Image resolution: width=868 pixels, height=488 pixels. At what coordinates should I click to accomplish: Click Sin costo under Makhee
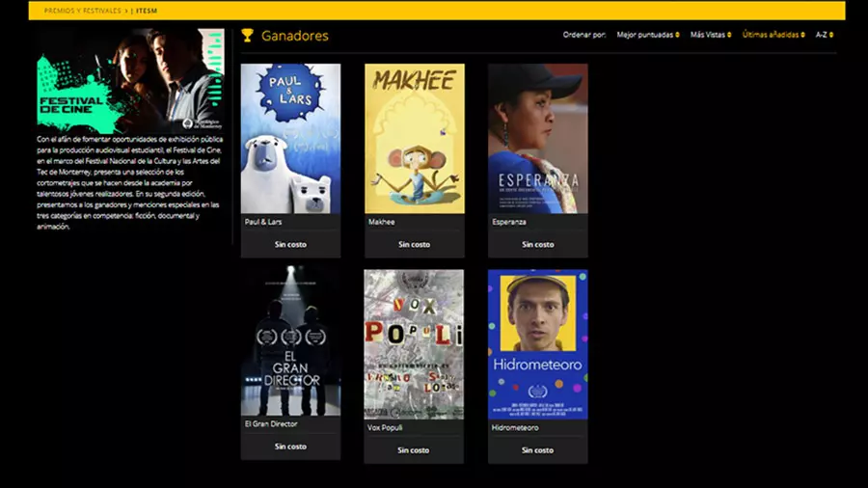pos(414,244)
